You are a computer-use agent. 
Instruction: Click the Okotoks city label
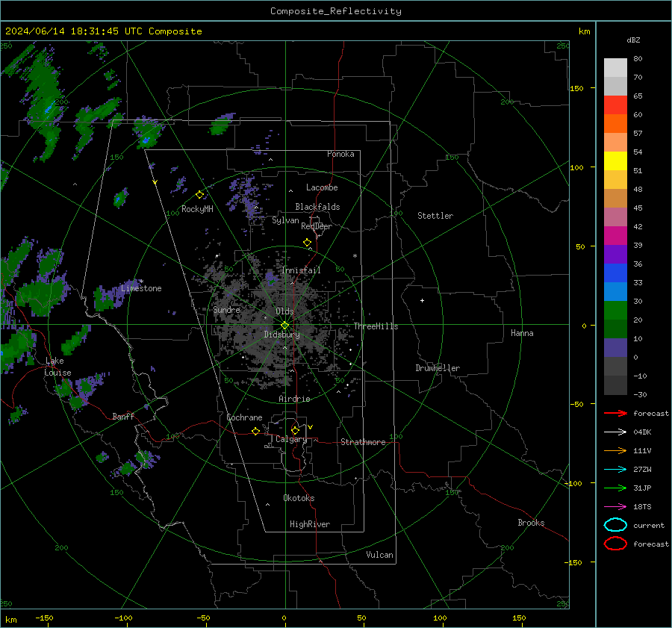point(299,498)
